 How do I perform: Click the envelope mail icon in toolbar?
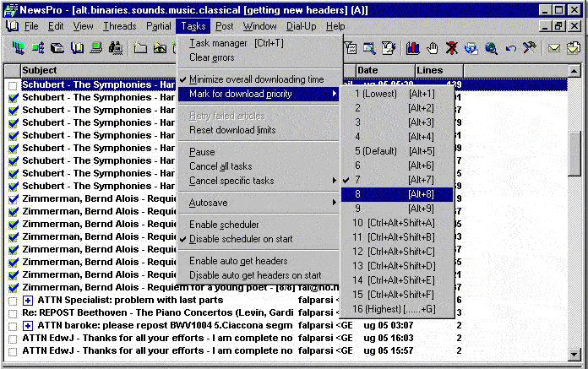coord(554,48)
